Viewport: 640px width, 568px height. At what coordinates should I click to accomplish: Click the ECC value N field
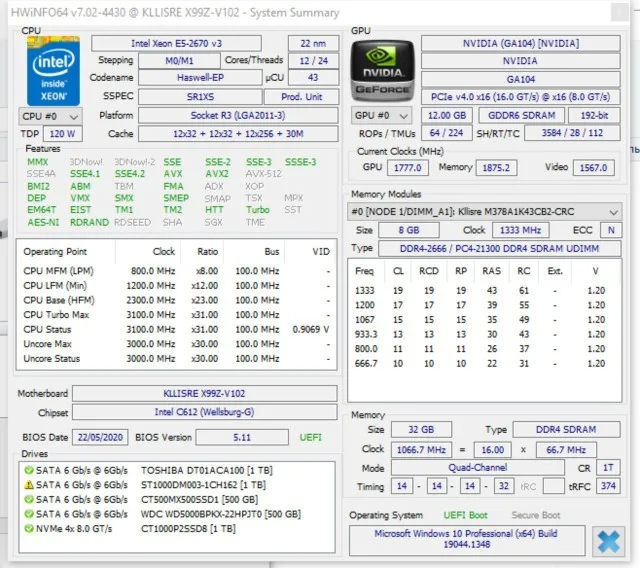coord(611,230)
